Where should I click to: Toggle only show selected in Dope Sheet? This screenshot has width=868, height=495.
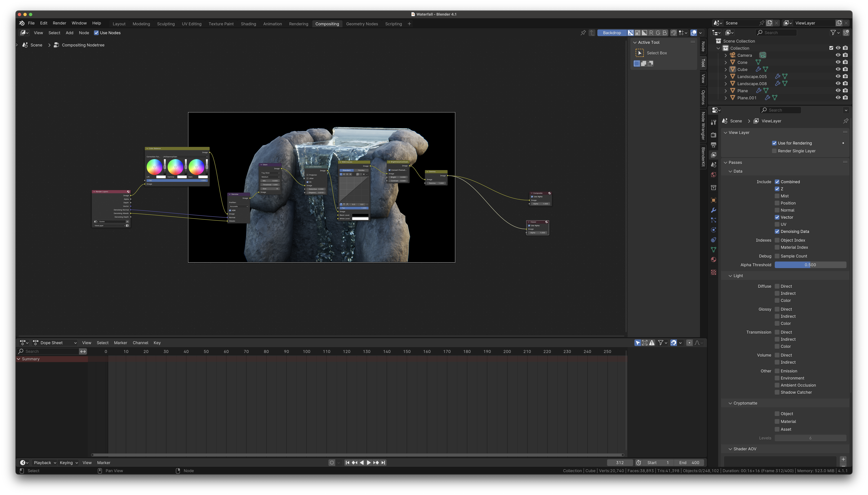638,343
